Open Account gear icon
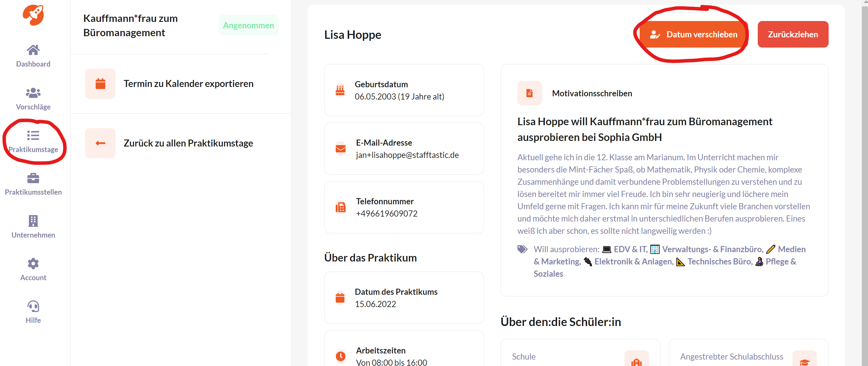868x366 pixels. [33, 264]
